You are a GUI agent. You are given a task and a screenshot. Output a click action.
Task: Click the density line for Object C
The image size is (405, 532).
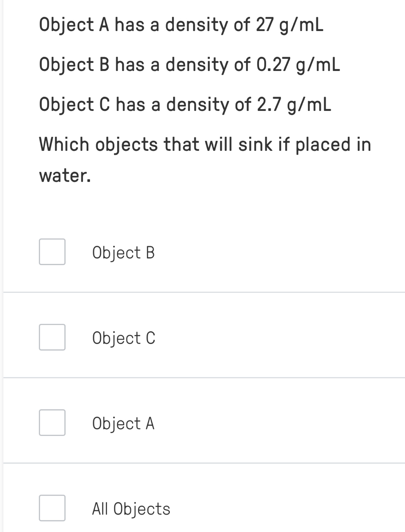(x=184, y=105)
